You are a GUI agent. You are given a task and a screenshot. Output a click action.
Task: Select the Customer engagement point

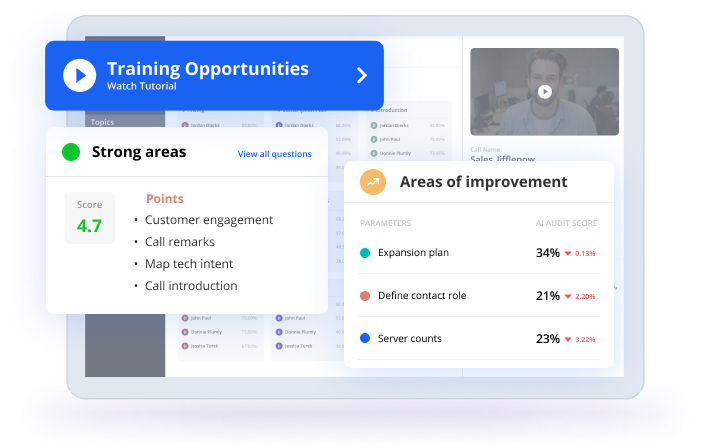(209, 220)
